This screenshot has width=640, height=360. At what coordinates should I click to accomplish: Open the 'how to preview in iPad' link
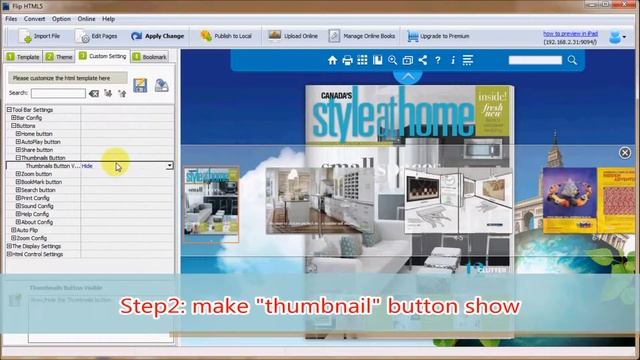(570, 33)
